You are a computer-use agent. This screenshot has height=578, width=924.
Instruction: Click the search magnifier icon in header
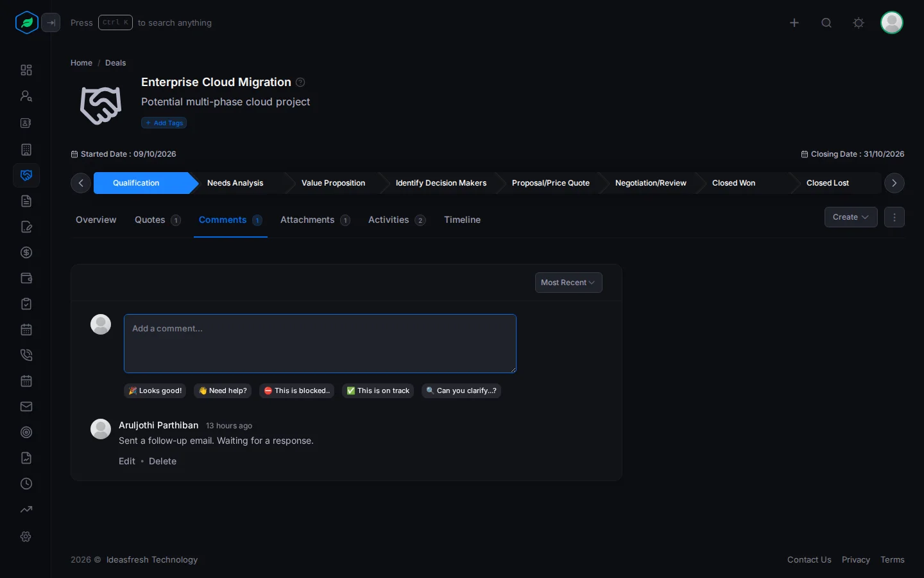coord(826,22)
